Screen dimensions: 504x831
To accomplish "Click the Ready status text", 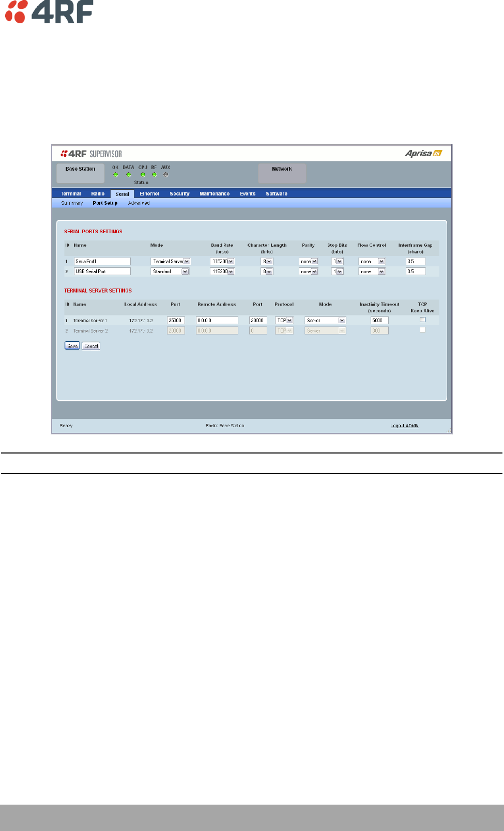I will click(x=66, y=426).
